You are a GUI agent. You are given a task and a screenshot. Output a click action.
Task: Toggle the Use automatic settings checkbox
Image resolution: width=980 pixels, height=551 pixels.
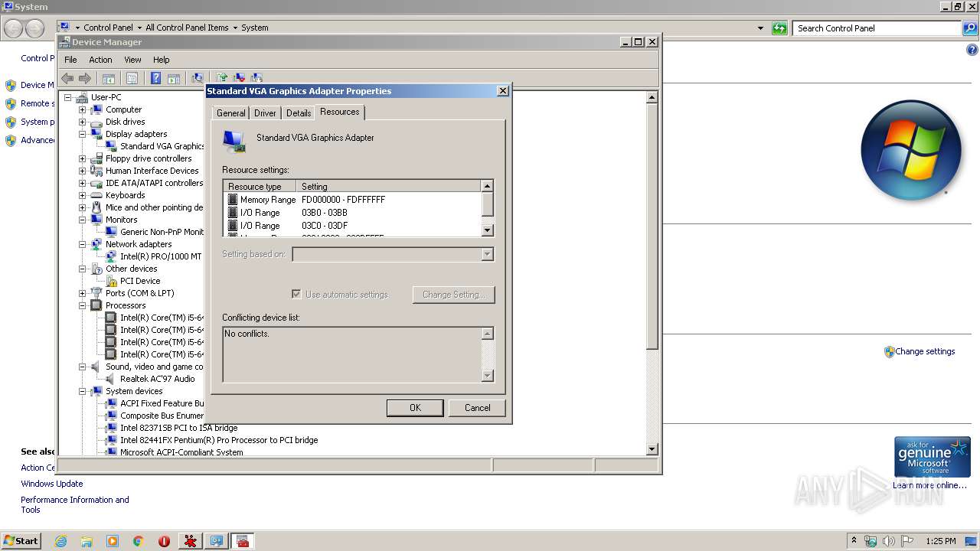click(296, 294)
